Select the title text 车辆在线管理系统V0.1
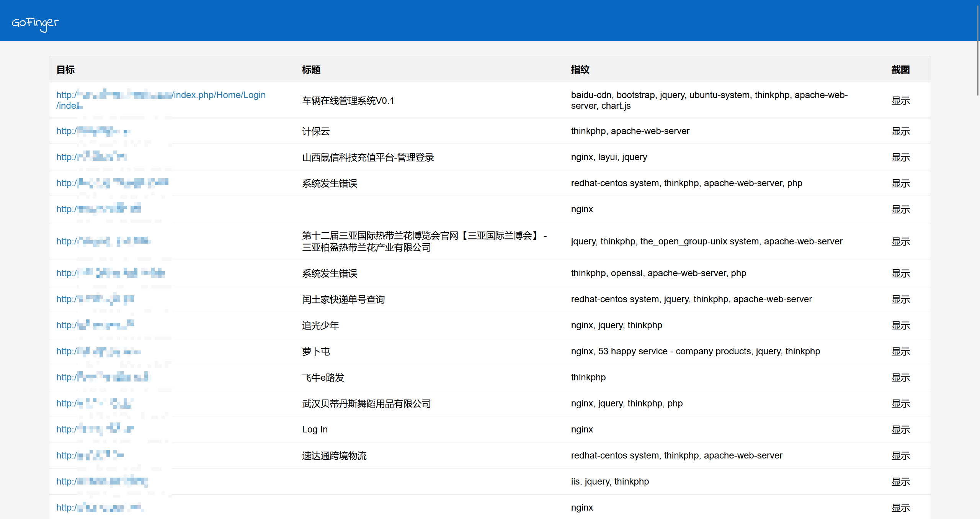This screenshot has width=980, height=519. click(348, 101)
